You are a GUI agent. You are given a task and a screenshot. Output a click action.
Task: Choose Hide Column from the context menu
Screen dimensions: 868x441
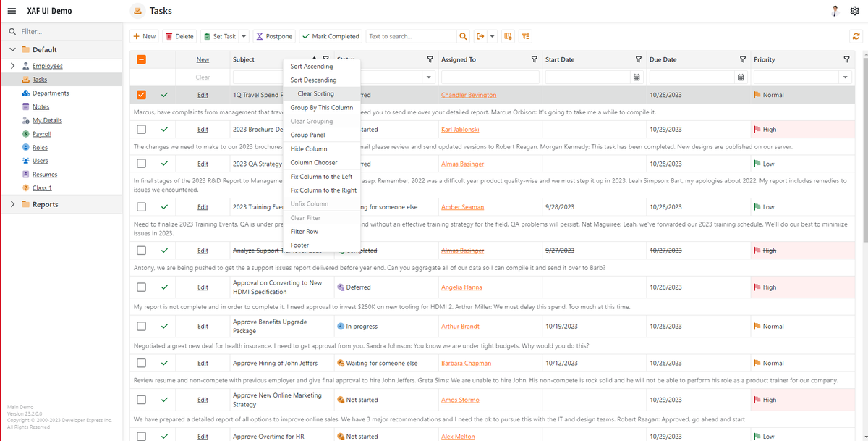tap(322, 148)
